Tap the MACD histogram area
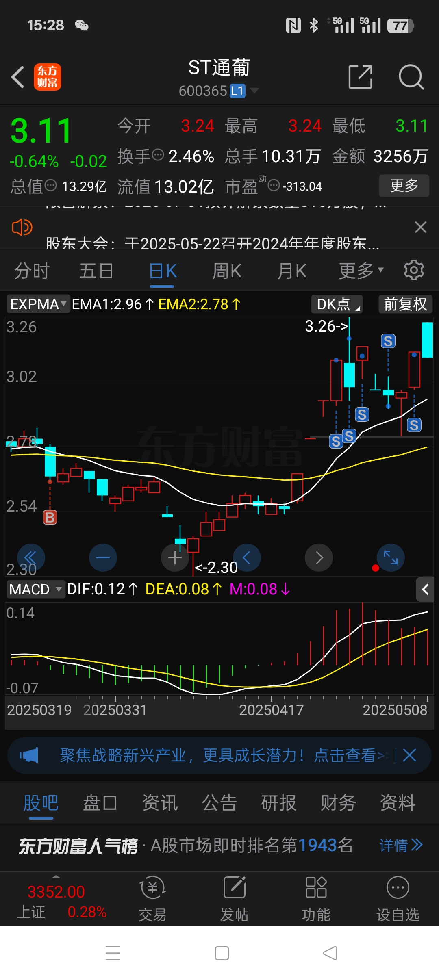This screenshot has width=439, height=980. (219, 648)
